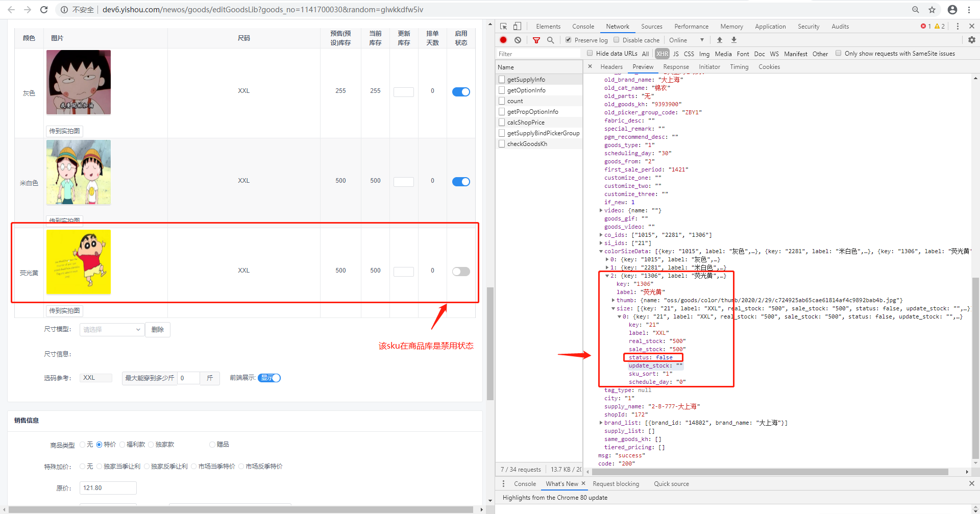This screenshot has width=980, height=514.
Task: Click 传到实拍图 under the yellow item
Action: point(64,311)
